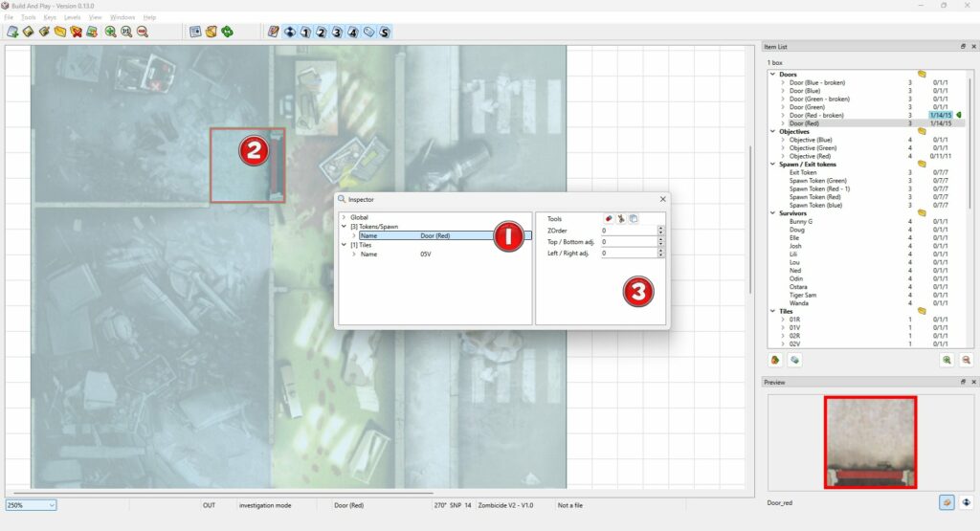Click the Door_red preview thumbnail
The width and height of the screenshot is (980, 531).
pos(870,442)
